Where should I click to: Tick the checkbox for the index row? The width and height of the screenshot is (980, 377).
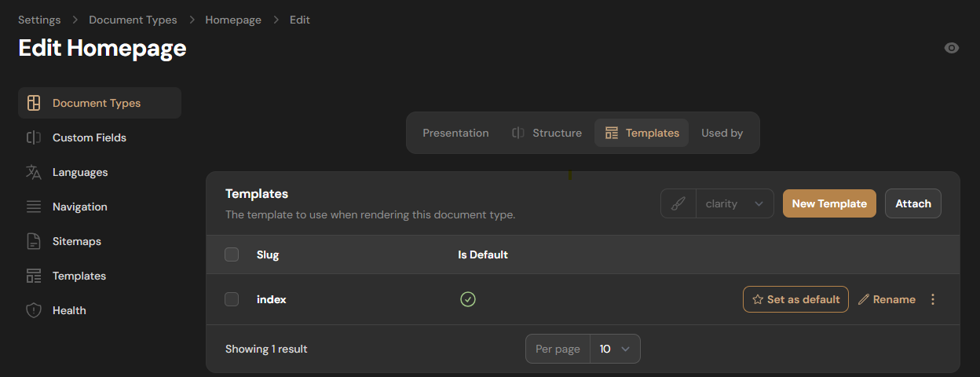click(x=232, y=299)
